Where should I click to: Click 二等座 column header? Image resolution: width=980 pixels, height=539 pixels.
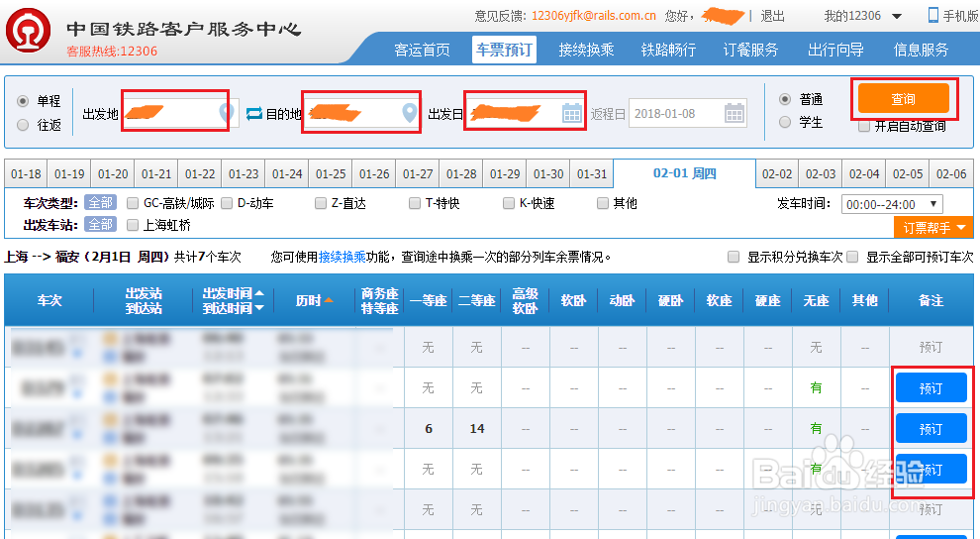477,301
